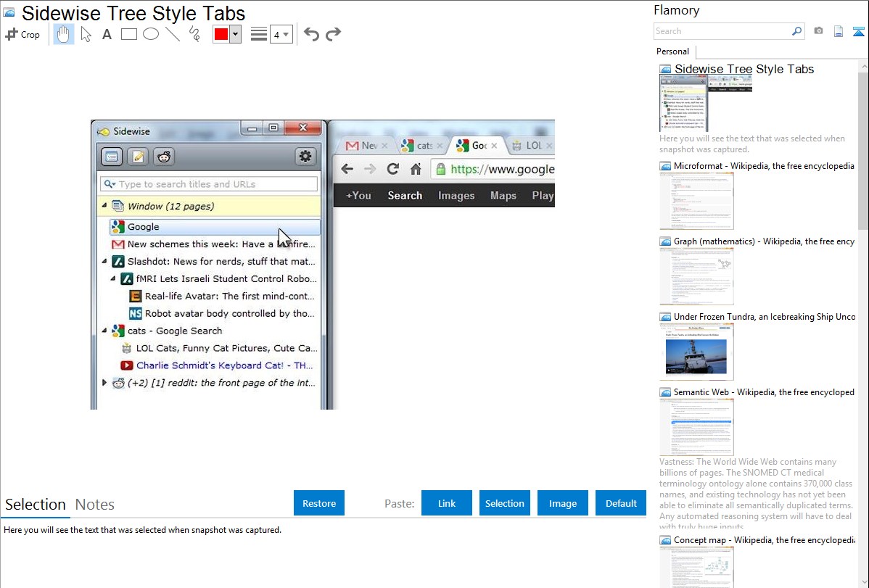Select the Crop tool
The width and height of the screenshot is (869, 588).
22,34
